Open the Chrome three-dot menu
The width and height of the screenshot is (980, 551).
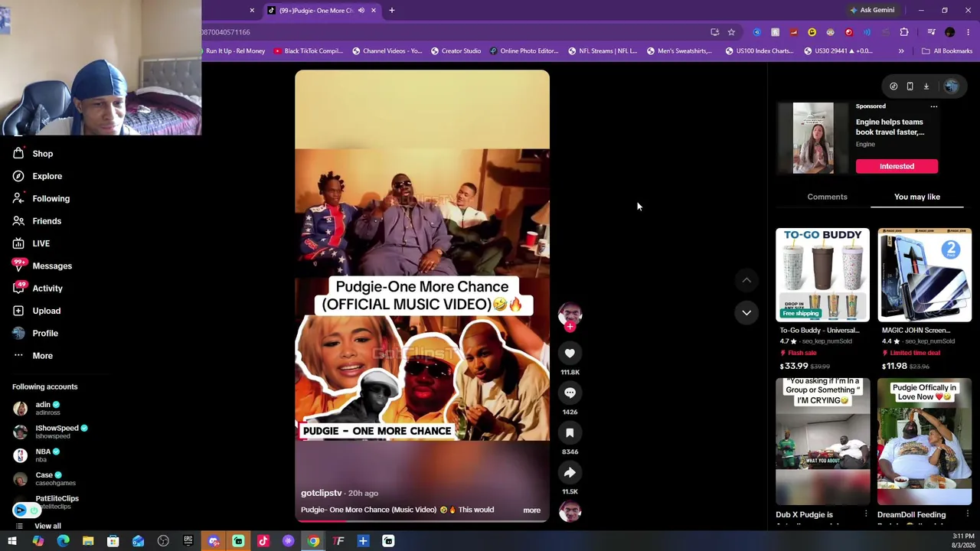tap(968, 32)
